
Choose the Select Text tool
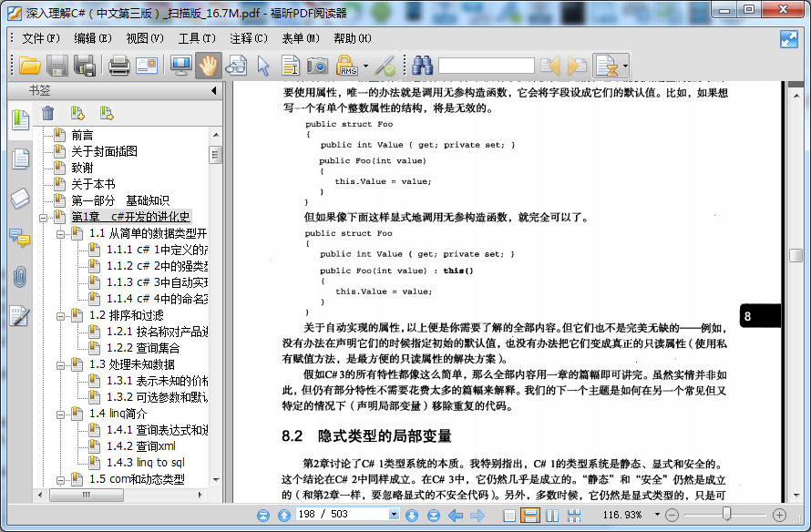point(291,66)
